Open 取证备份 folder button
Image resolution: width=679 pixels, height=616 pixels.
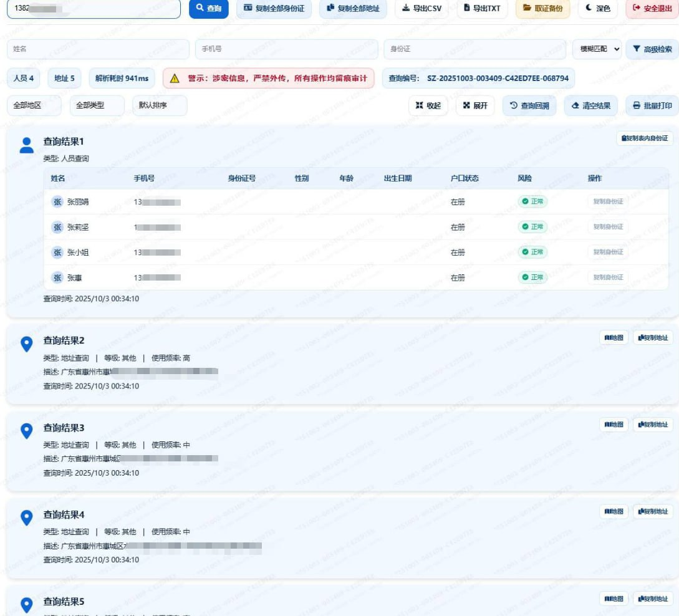pos(542,8)
